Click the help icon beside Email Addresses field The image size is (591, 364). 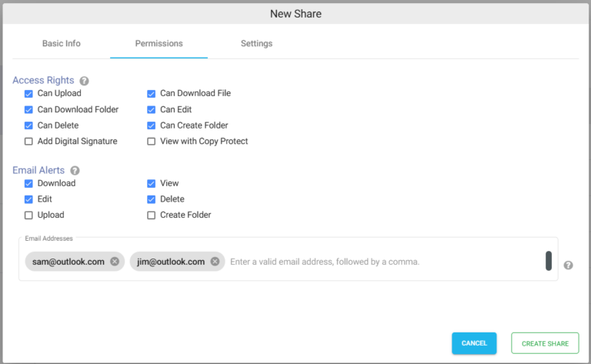pyautogui.click(x=568, y=265)
